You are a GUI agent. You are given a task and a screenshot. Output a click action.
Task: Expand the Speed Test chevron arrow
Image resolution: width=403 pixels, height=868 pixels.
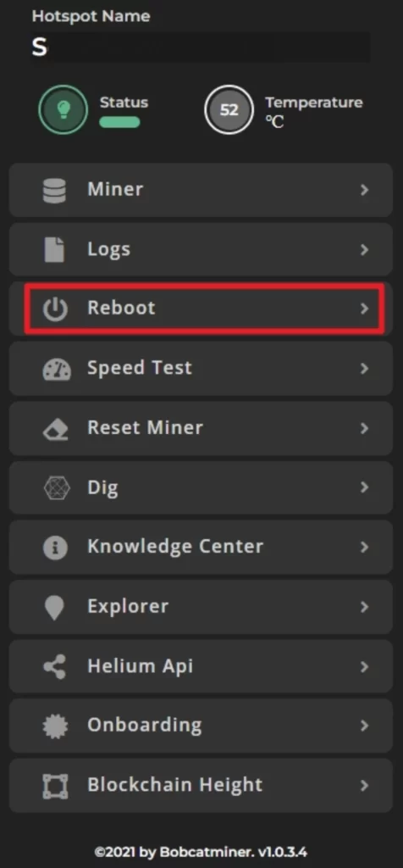point(364,368)
